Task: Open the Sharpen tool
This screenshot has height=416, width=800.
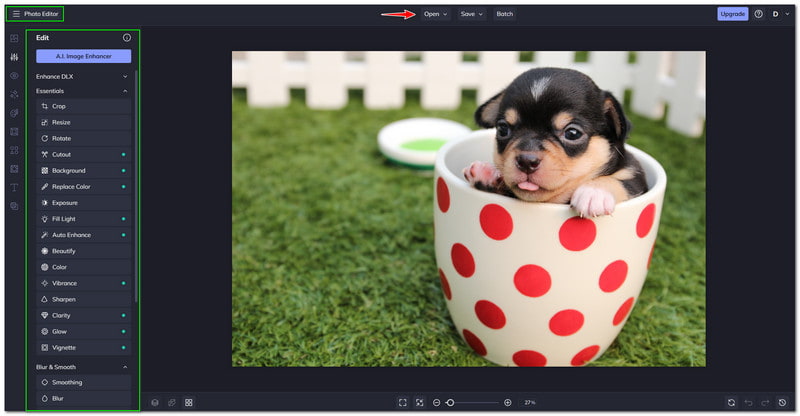Action: pos(84,299)
